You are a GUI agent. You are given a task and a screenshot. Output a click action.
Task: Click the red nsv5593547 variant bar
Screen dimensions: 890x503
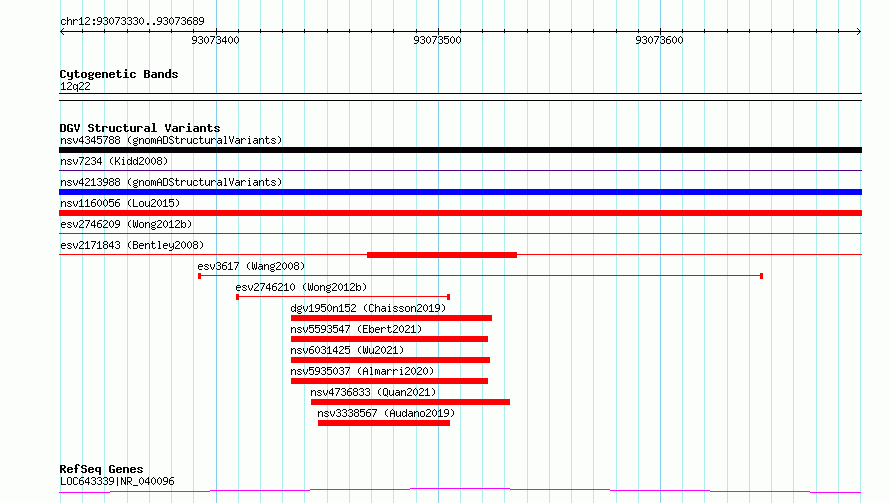click(x=389, y=339)
